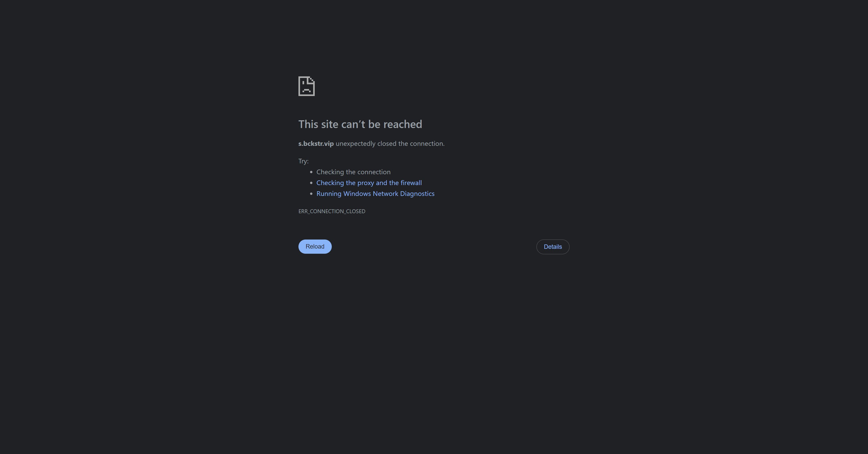
Task: Click bullet beside Windows Network Diagnostics link
Action: point(311,194)
